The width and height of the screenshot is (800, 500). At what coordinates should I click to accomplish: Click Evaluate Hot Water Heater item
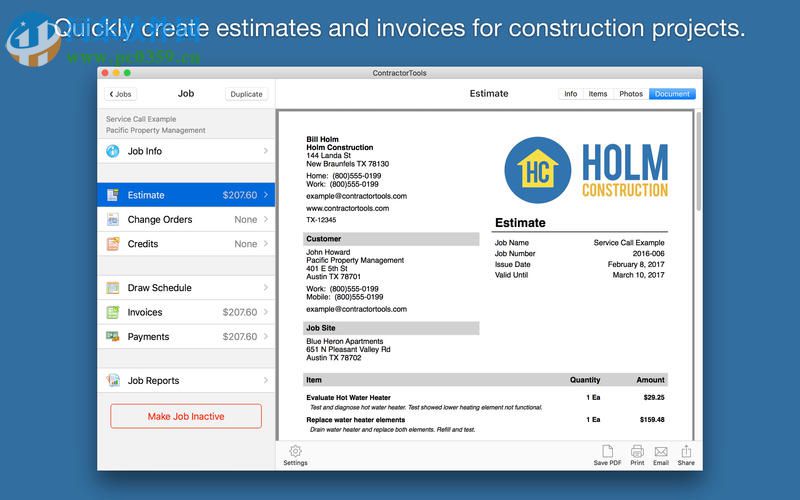coord(348,397)
